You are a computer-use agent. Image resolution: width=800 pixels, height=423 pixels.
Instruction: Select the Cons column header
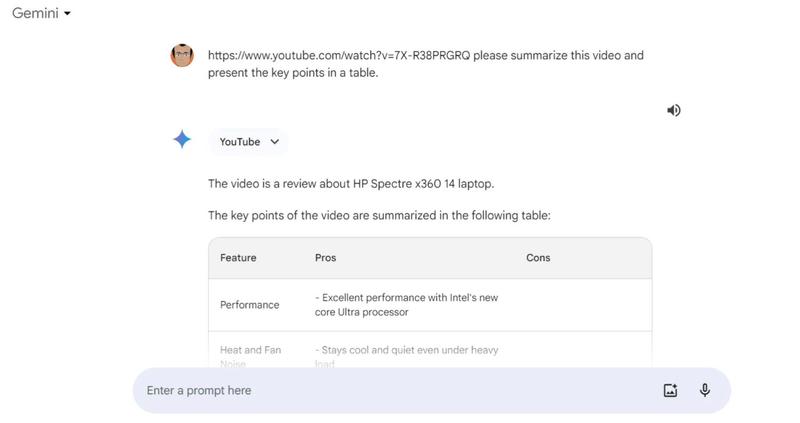tap(538, 258)
